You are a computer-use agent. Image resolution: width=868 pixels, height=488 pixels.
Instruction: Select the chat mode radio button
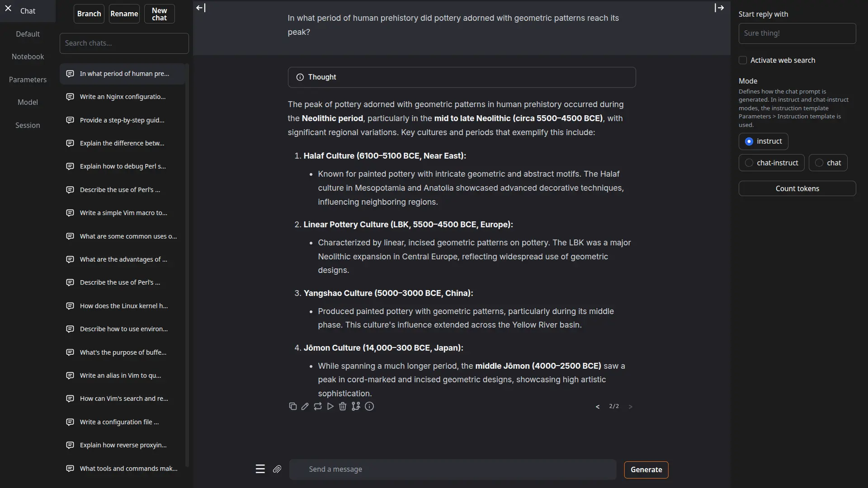point(819,163)
